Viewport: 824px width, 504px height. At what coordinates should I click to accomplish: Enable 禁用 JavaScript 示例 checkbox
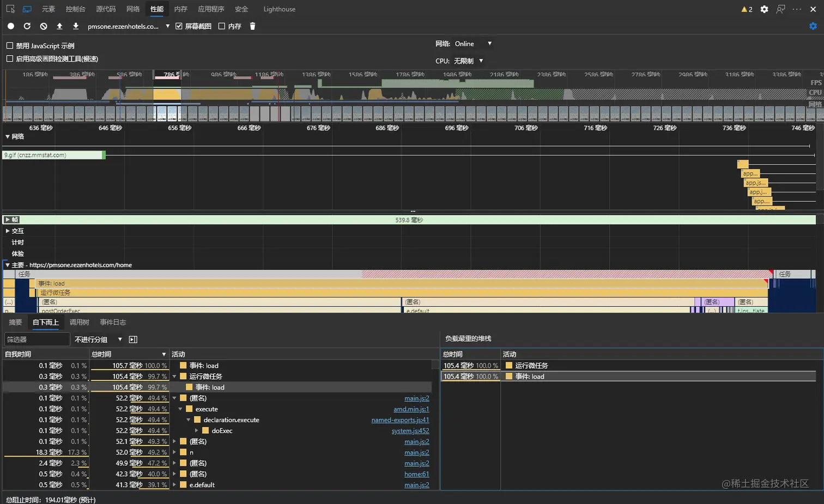click(10, 46)
